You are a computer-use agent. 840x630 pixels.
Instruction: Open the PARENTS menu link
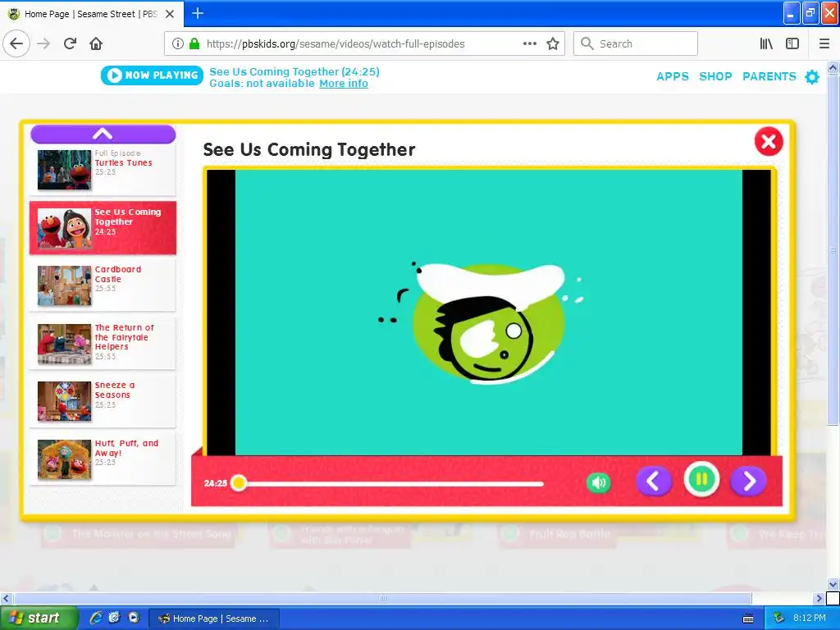click(769, 76)
